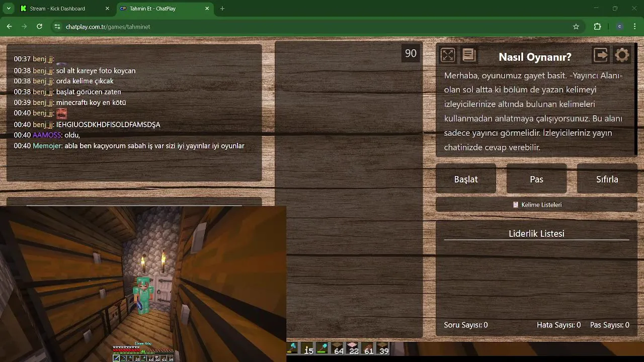Image resolution: width=644 pixels, height=362 pixels.
Task: Open the browser extensions puzzle icon
Action: [x=598, y=27]
